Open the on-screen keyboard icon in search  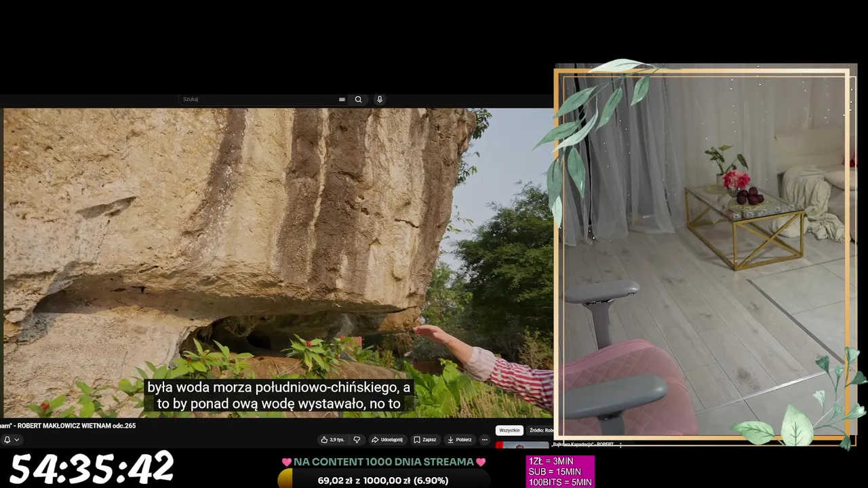click(342, 99)
